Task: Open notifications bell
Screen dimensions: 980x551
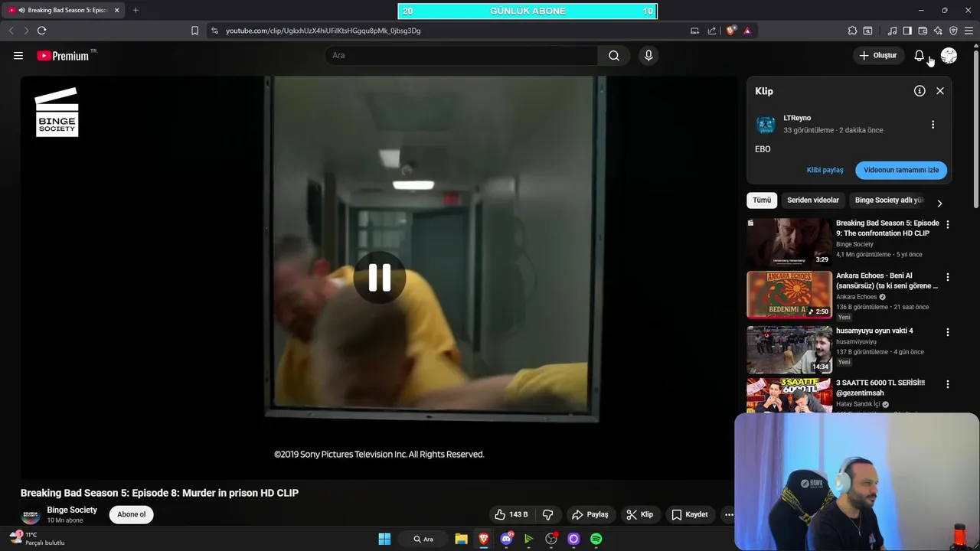Action: coord(920,55)
